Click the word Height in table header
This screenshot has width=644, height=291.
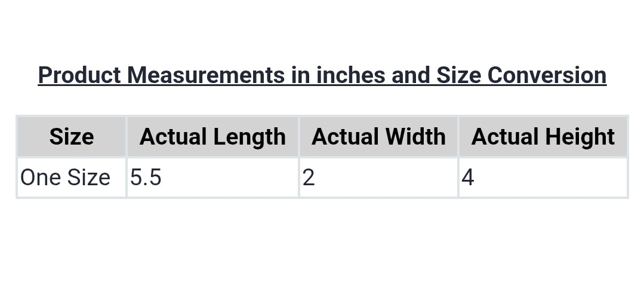tap(579, 137)
